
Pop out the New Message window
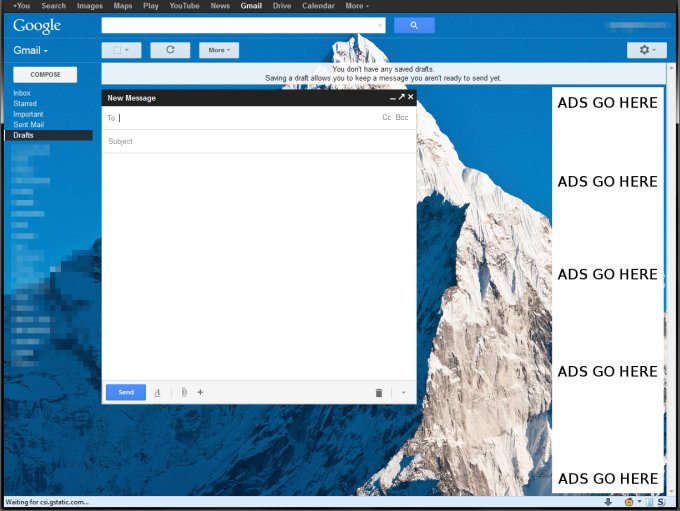tap(402, 97)
